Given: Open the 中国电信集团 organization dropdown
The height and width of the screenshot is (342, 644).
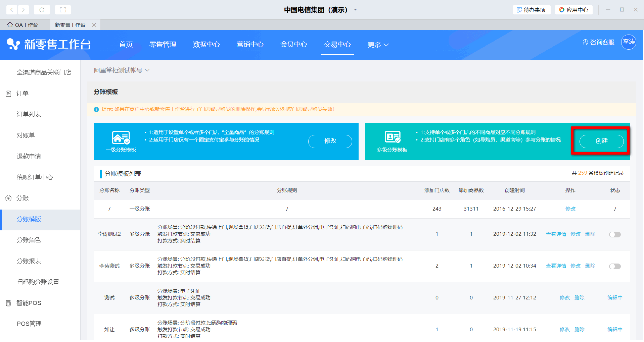Looking at the screenshot, I should point(355,10).
